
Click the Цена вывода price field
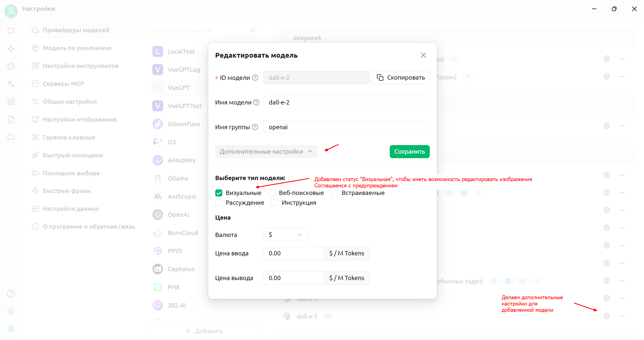tap(294, 278)
